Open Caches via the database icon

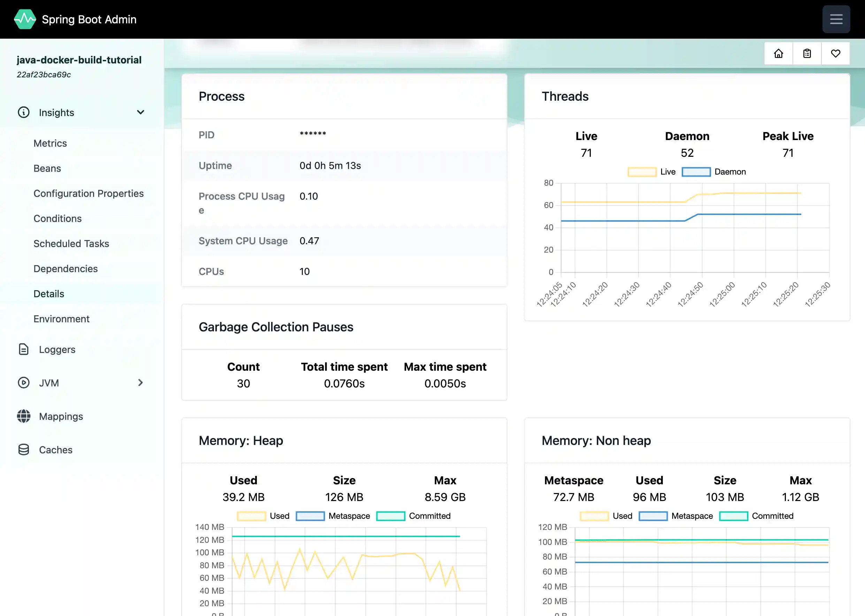pyautogui.click(x=23, y=449)
